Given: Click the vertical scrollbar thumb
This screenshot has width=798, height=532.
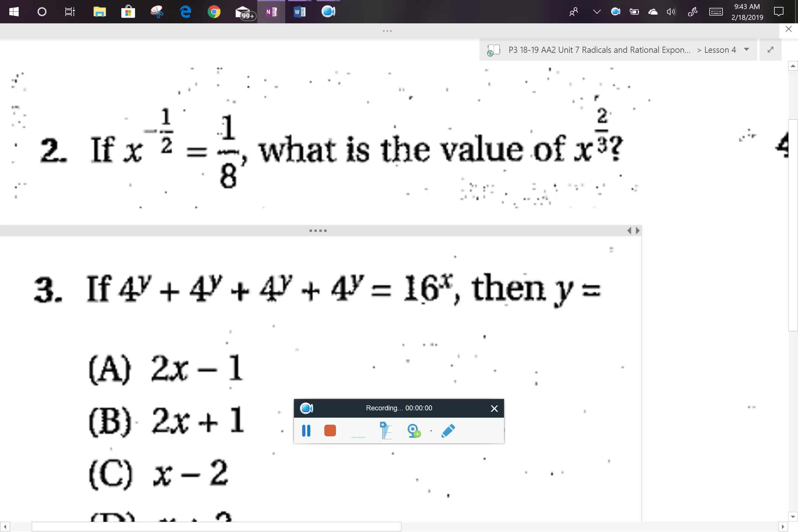Looking at the screenshot, I should [x=793, y=225].
